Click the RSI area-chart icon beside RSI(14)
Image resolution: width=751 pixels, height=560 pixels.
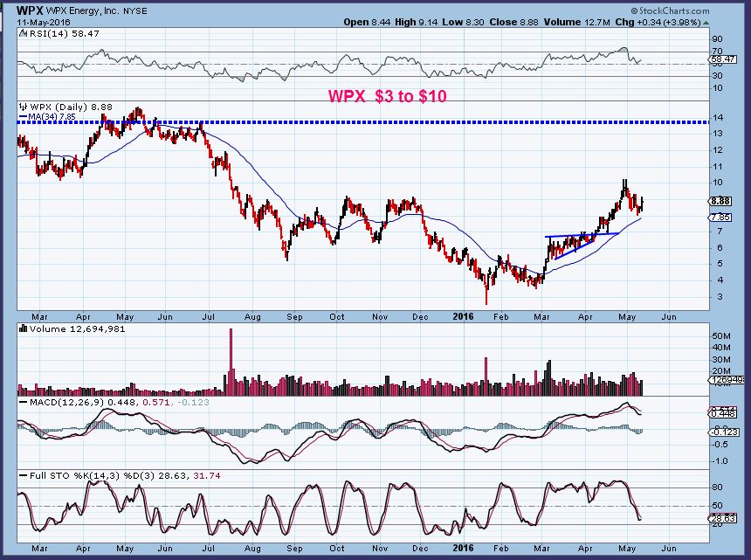click(24, 33)
